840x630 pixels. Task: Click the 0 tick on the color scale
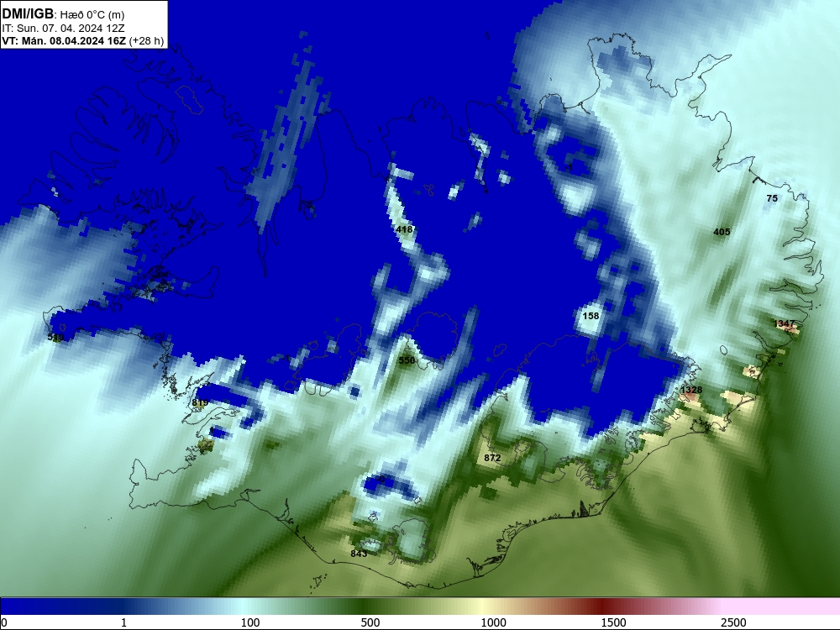(4, 622)
